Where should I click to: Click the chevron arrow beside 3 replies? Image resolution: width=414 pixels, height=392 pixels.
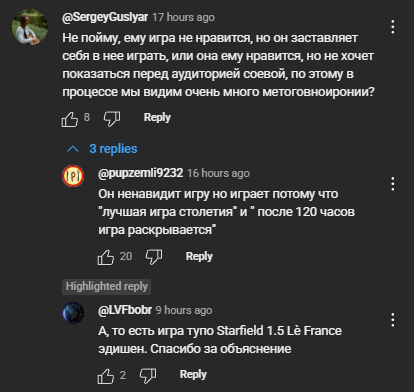pos(73,149)
